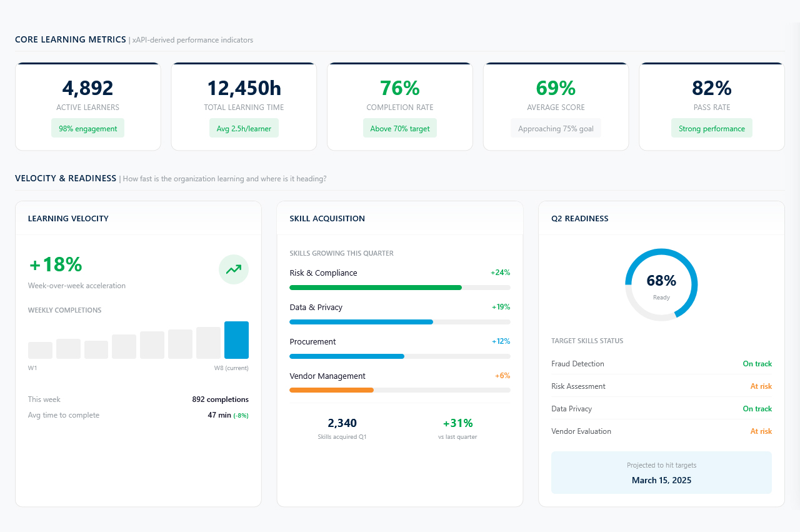Select the W8 current week bar
Image resolution: width=800 pixels, height=532 pixels.
(x=236, y=340)
